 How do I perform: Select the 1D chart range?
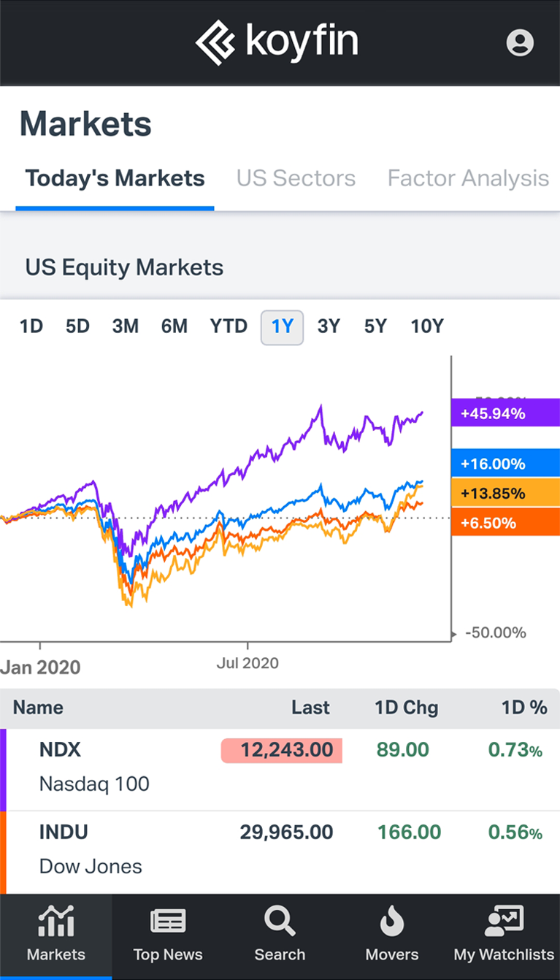[x=31, y=326]
